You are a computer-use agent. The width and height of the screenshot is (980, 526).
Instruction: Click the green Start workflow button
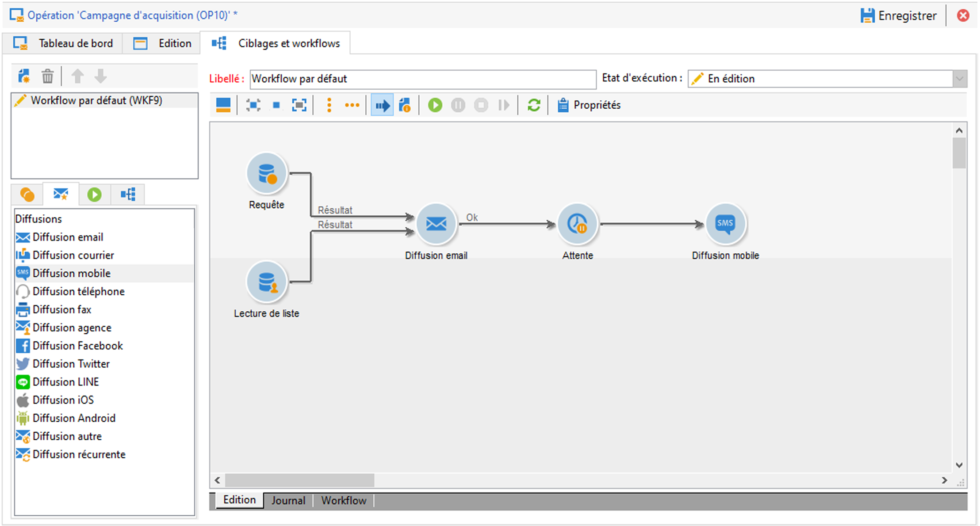[435, 105]
